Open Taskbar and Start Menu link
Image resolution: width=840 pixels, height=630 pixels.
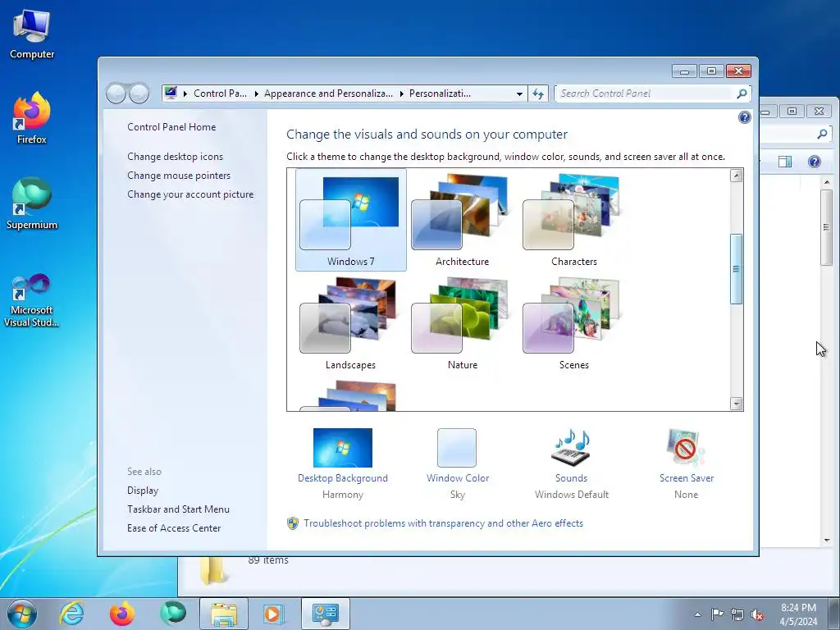click(x=178, y=509)
